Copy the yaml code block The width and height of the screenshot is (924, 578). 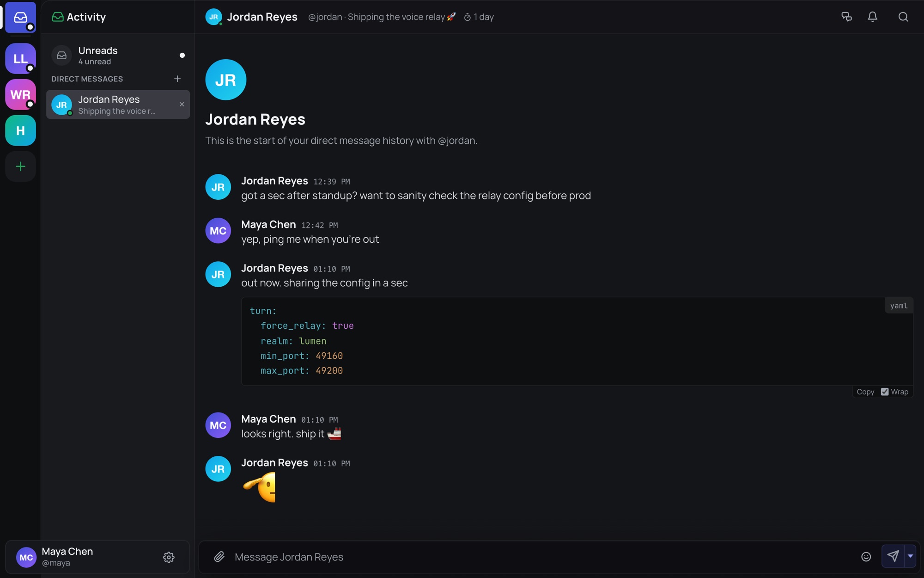(x=865, y=392)
